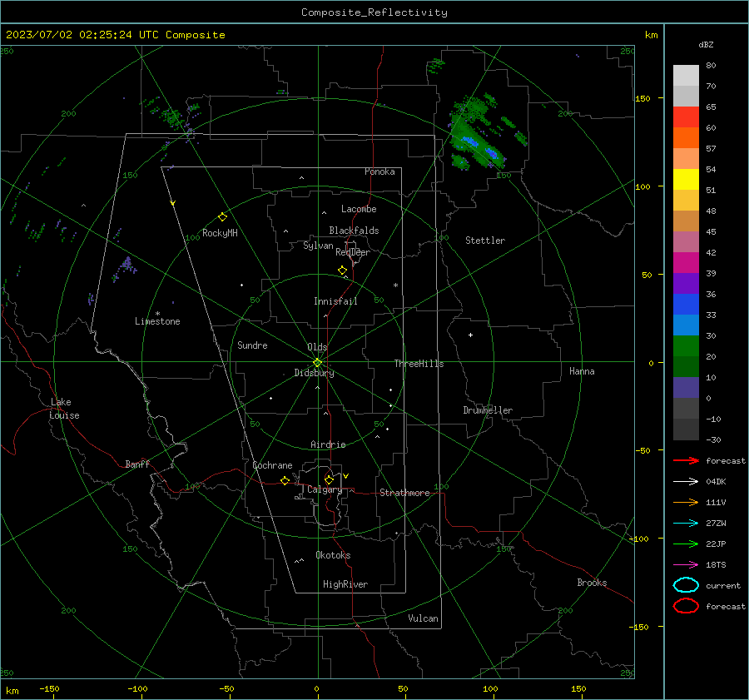
Task: Click the Okotoks town label
Action: click(333, 555)
